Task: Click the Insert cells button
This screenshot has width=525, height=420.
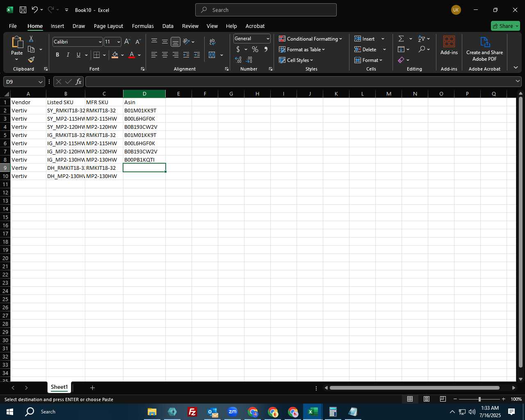Action: (x=365, y=39)
